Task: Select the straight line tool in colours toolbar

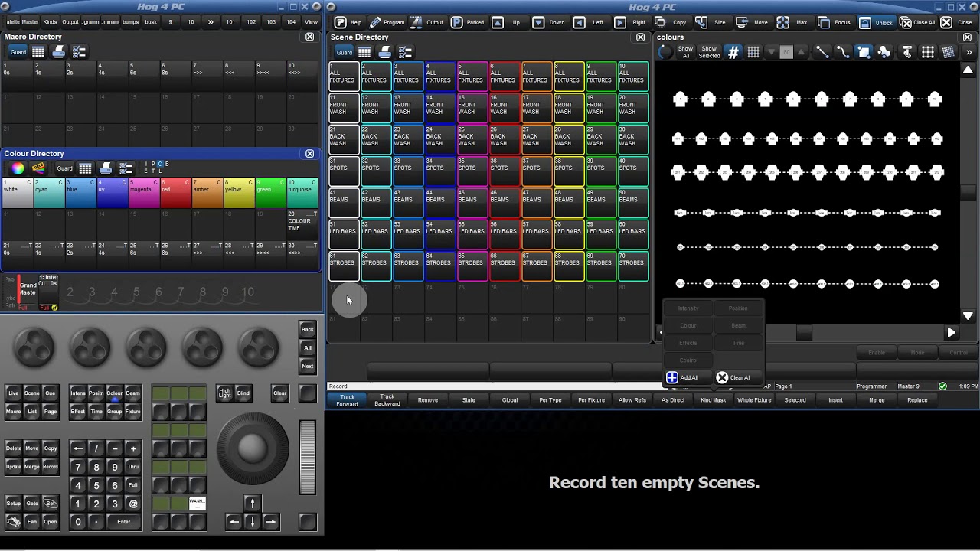Action: click(822, 52)
